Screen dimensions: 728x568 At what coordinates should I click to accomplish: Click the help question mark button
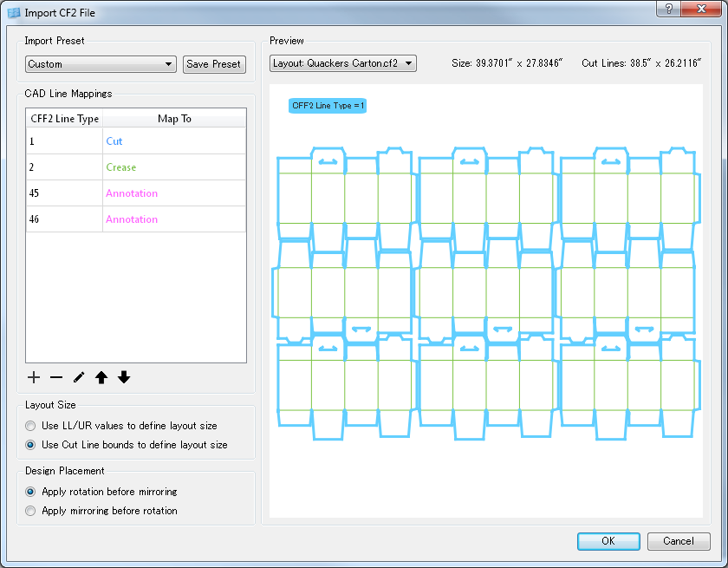pyautogui.click(x=669, y=9)
